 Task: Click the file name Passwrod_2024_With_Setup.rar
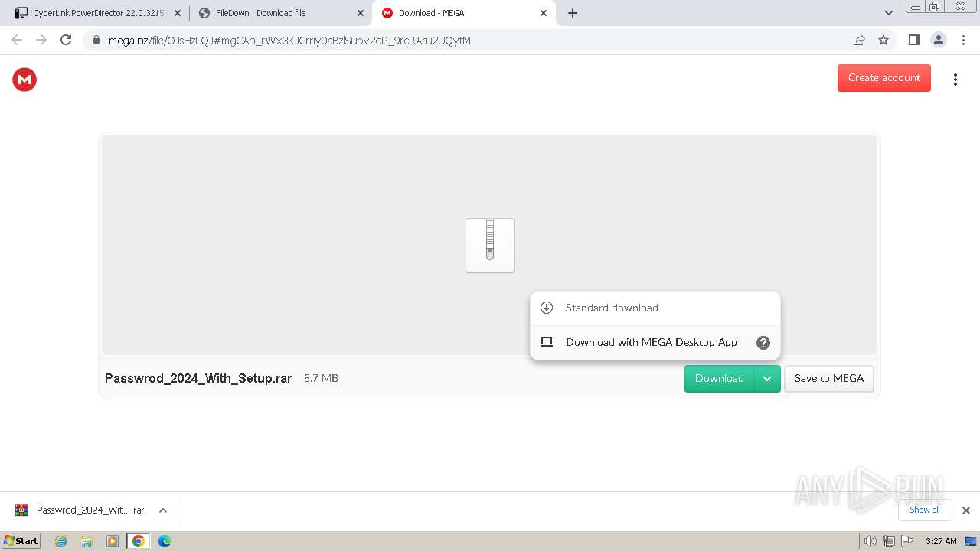tap(198, 378)
